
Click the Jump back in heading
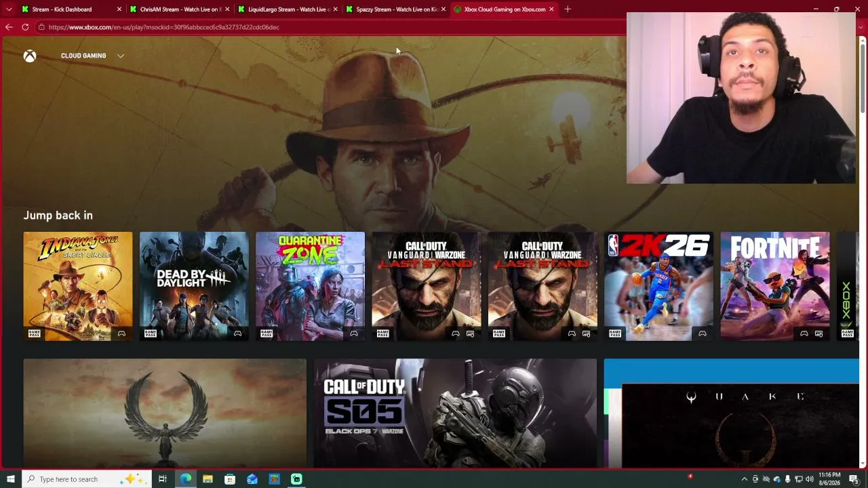[x=58, y=216]
